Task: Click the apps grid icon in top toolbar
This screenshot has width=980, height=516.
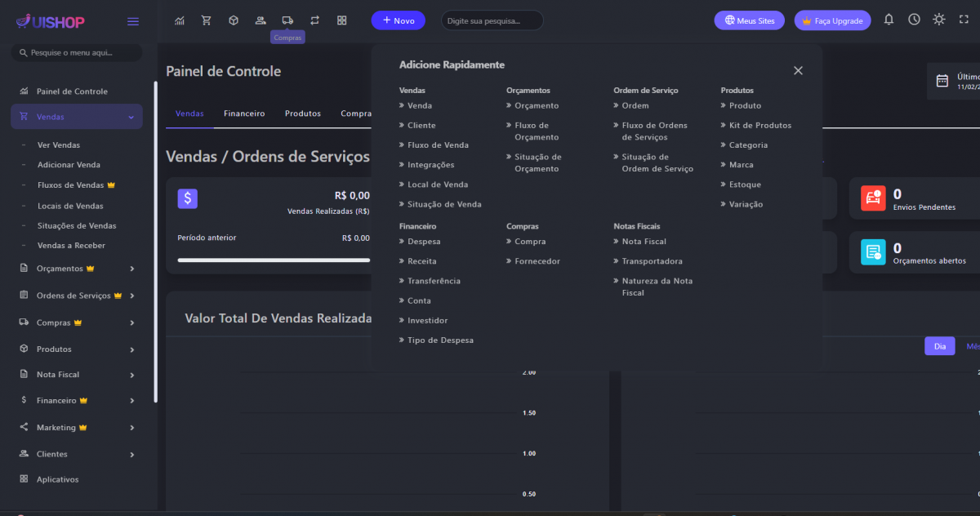Action: (x=341, y=20)
